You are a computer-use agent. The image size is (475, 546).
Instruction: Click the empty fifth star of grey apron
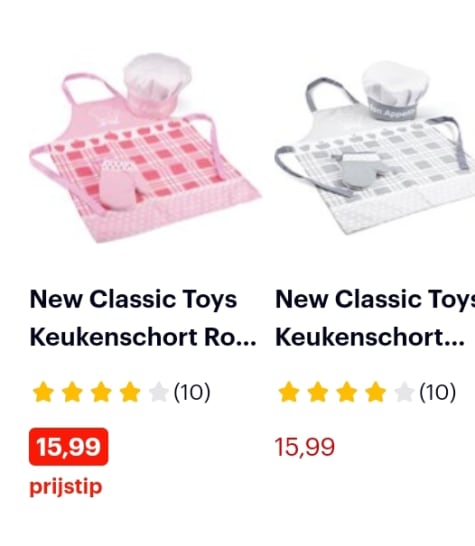[405, 392]
